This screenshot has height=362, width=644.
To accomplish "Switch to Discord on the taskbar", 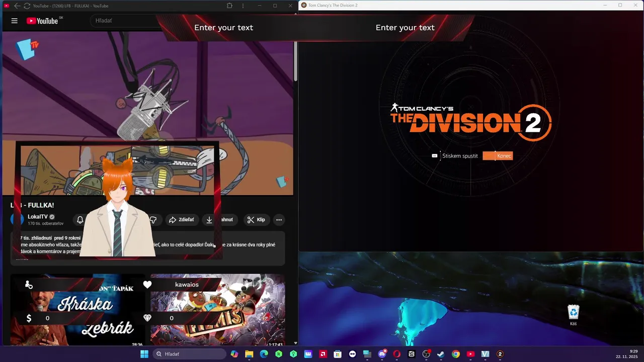I will coord(382,354).
